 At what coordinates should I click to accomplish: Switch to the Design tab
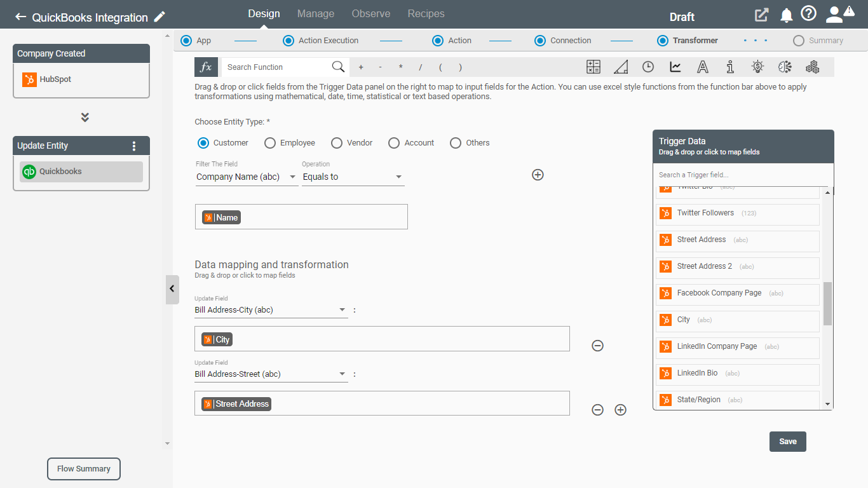[264, 14]
